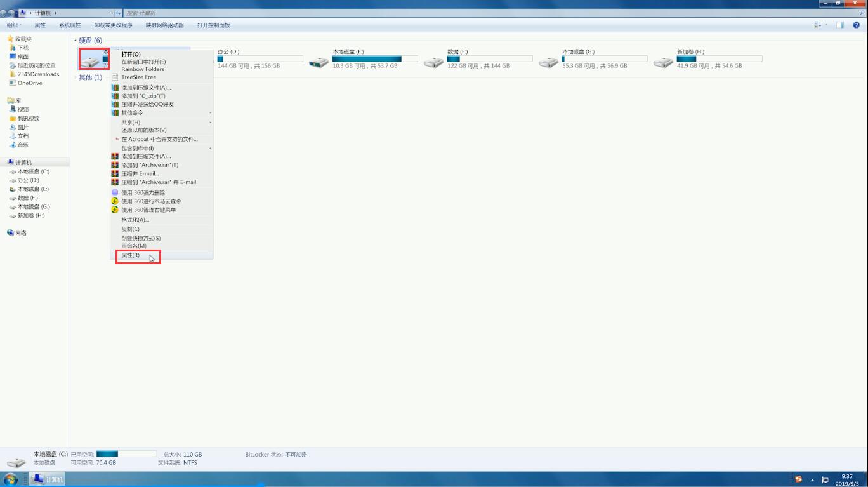
Task: Open the Windows Start button
Action: tap(11, 479)
